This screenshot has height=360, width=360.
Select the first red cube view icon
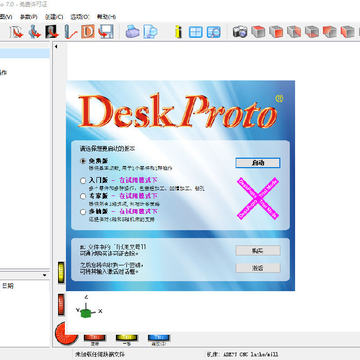coord(258,32)
